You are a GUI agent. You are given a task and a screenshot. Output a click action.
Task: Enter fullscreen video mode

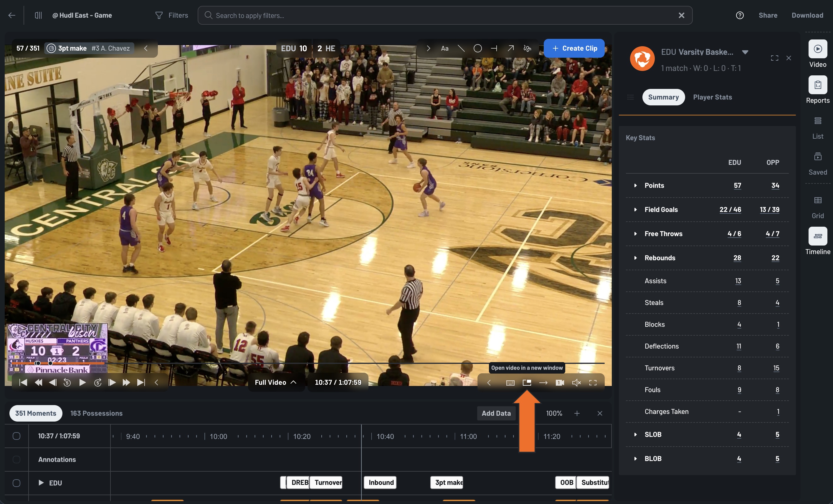pos(593,382)
